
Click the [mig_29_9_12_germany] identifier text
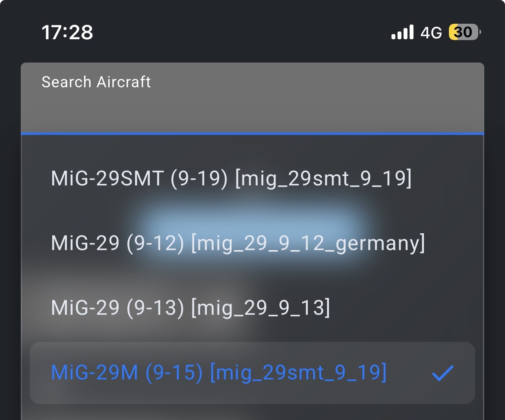click(x=308, y=244)
